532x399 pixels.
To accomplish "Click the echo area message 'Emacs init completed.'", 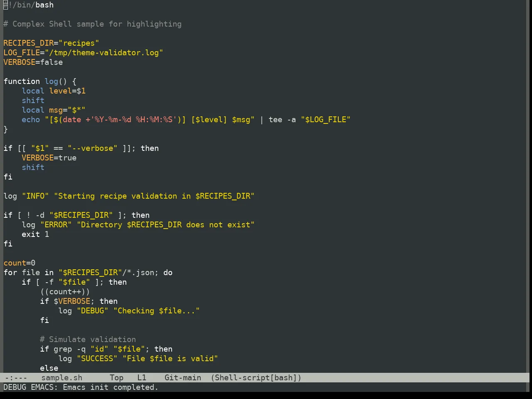I will click(111, 387).
